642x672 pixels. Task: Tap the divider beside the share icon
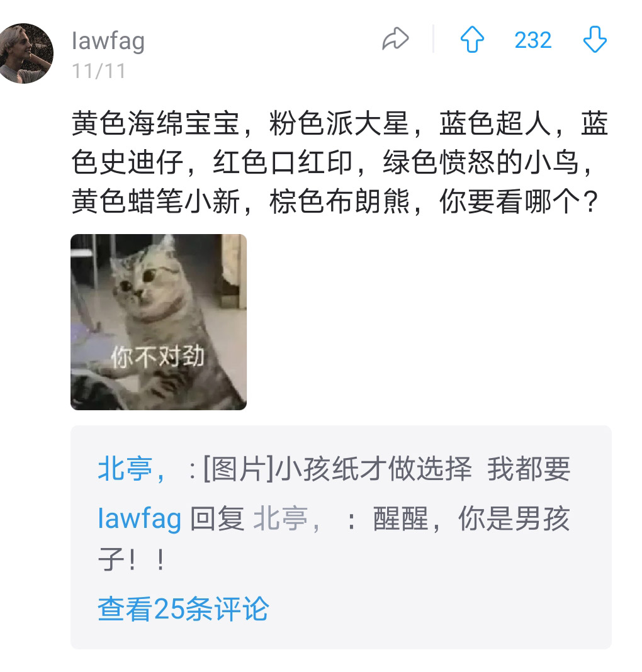[x=433, y=39]
